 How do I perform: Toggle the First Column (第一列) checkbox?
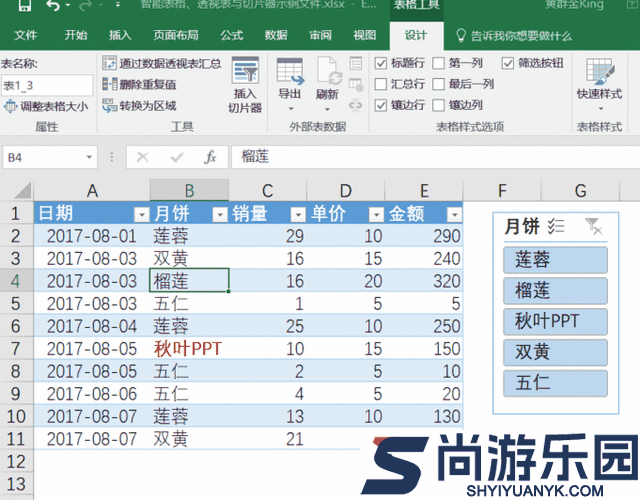(438, 63)
